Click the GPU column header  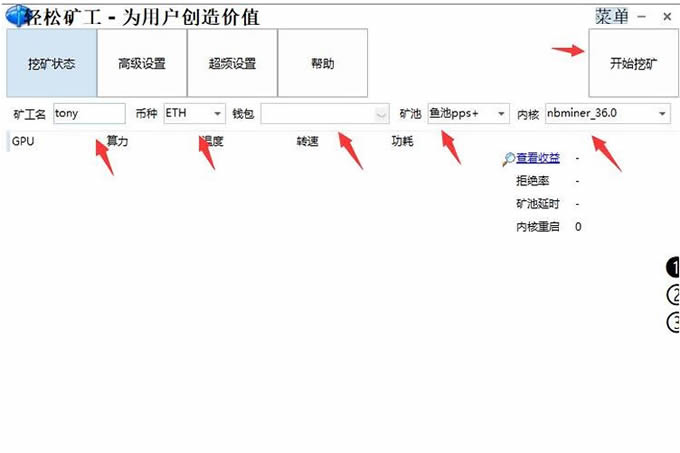[x=23, y=141]
